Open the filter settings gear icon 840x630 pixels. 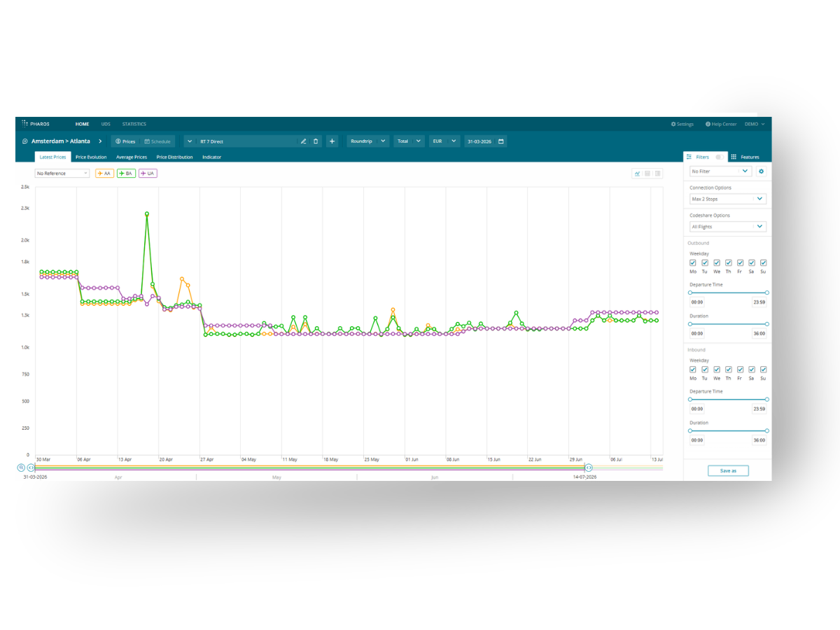(762, 171)
